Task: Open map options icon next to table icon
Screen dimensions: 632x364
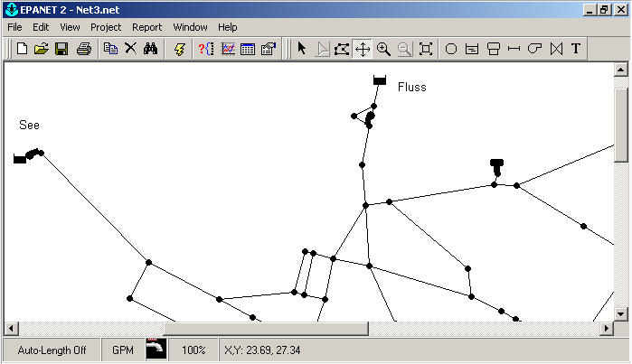Action: 269,49
